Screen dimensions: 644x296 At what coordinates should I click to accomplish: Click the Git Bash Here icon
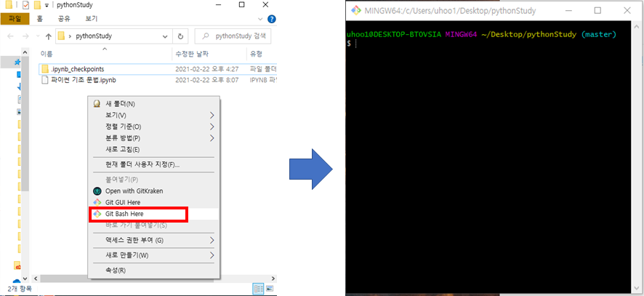coord(97,214)
